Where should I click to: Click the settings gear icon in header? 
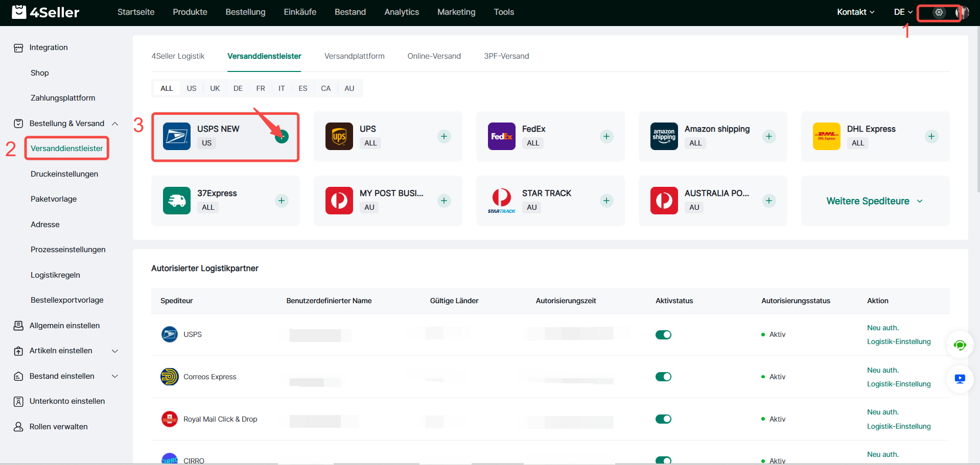click(939, 12)
